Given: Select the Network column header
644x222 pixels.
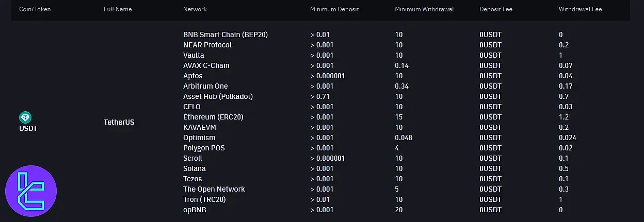Looking at the screenshot, I should (x=195, y=9).
